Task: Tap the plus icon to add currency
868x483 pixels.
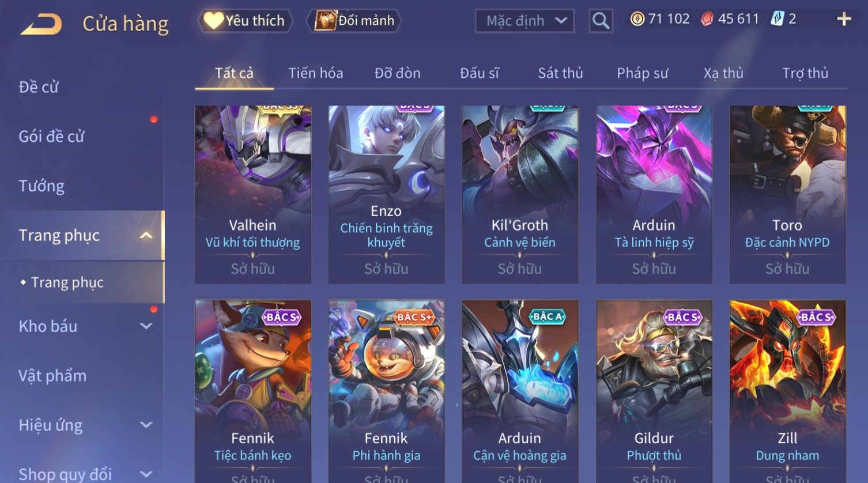Action: coord(844,19)
